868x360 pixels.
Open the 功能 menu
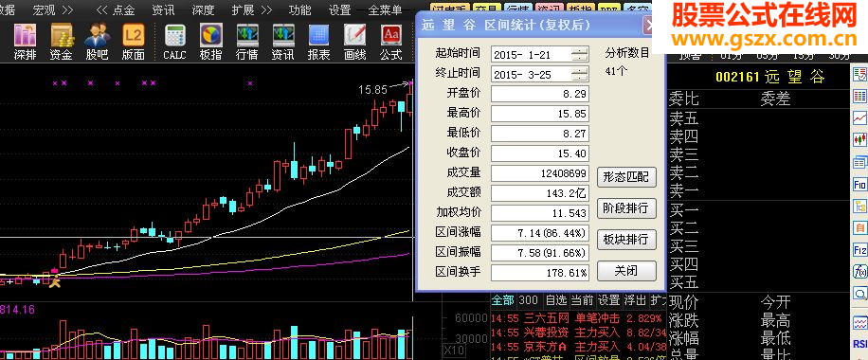coord(300,9)
